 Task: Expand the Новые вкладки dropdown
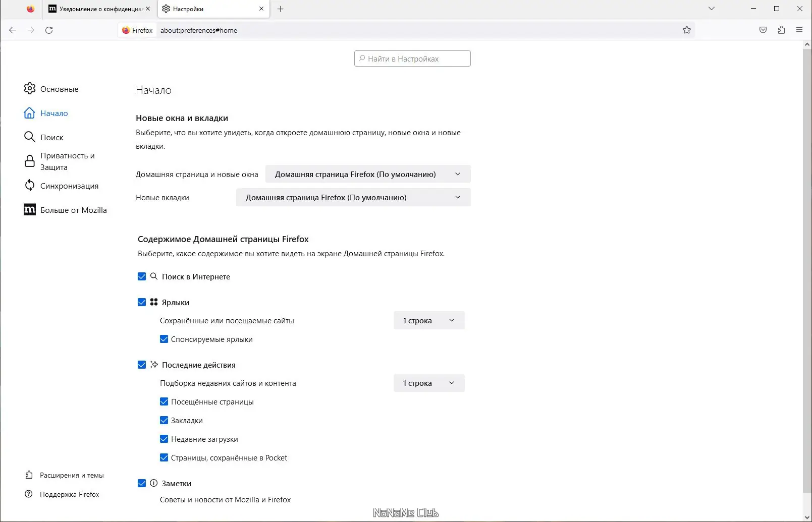click(353, 197)
